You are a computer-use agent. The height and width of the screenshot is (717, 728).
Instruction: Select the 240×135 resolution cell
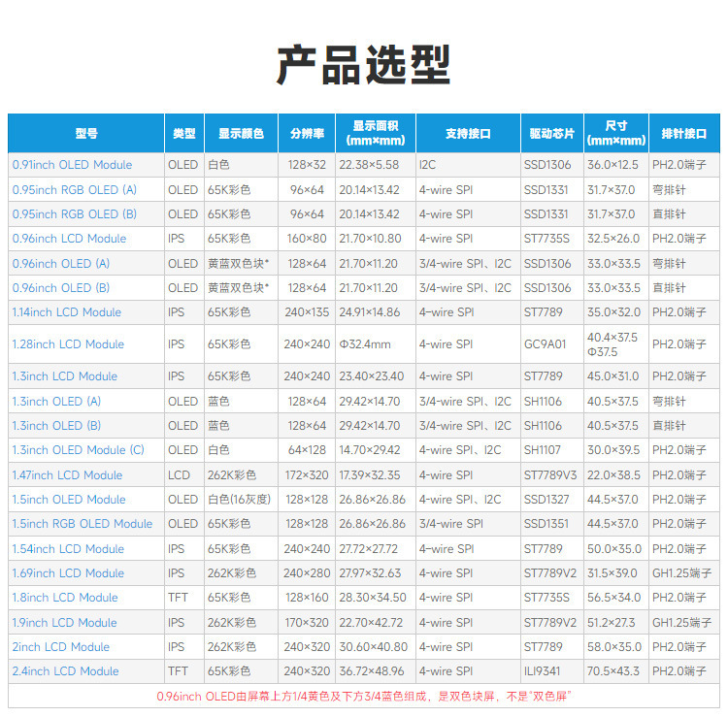(307, 312)
